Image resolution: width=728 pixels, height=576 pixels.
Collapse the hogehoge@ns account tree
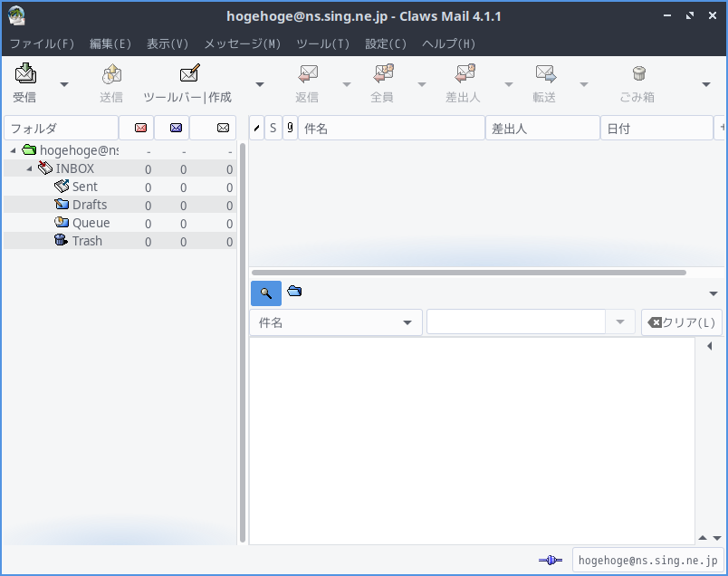point(13,150)
